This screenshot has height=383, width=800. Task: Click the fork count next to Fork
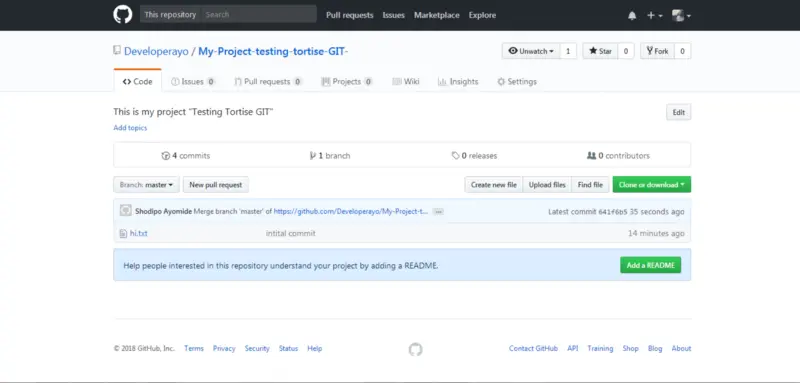coord(683,51)
